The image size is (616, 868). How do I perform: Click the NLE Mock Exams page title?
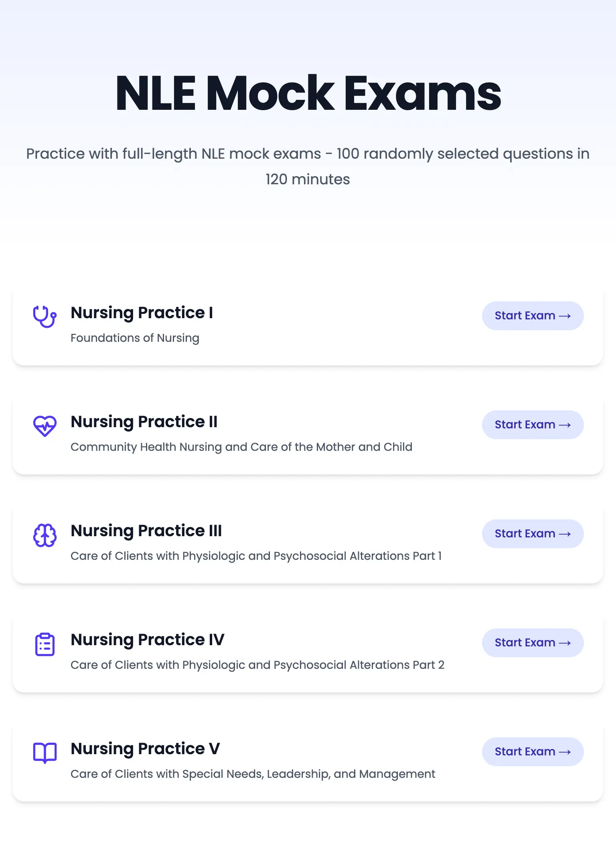tap(308, 94)
